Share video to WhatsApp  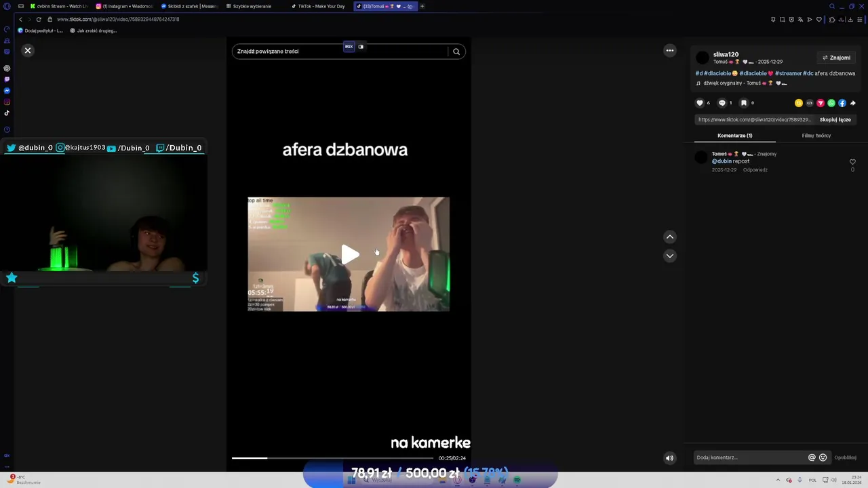(x=831, y=103)
